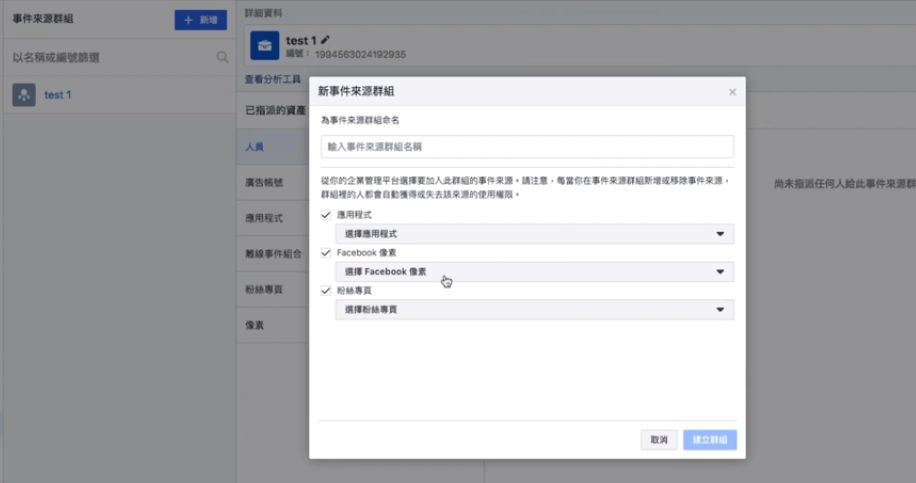Image resolution: width=916 pixels, height=483 pixels.
Task: Uncheck the 應用程式 checkbox
Action: (x=326, y=215)
